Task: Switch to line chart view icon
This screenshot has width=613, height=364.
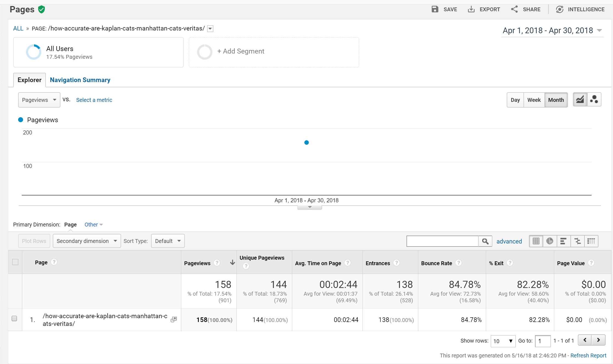Action: tap(580, 100)
